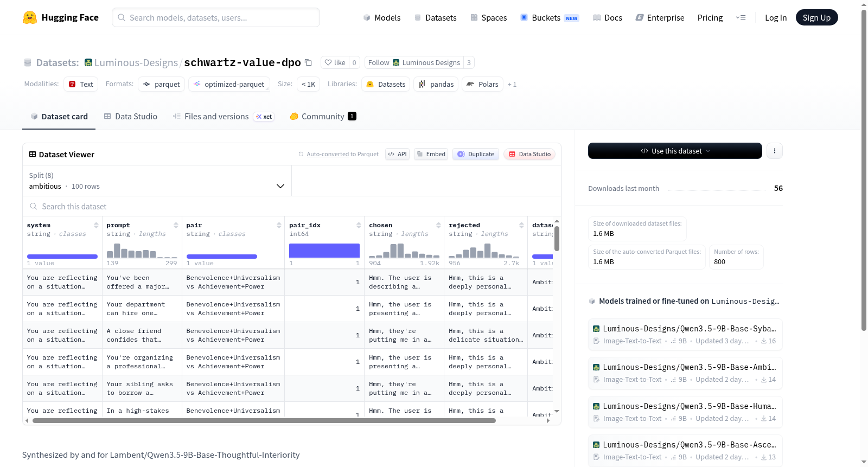The width and height of the screenshot is (868, 467).
Task: Click the search magnifier icon in dataset search
Action: pyautogui.click(x=34, y=206)
